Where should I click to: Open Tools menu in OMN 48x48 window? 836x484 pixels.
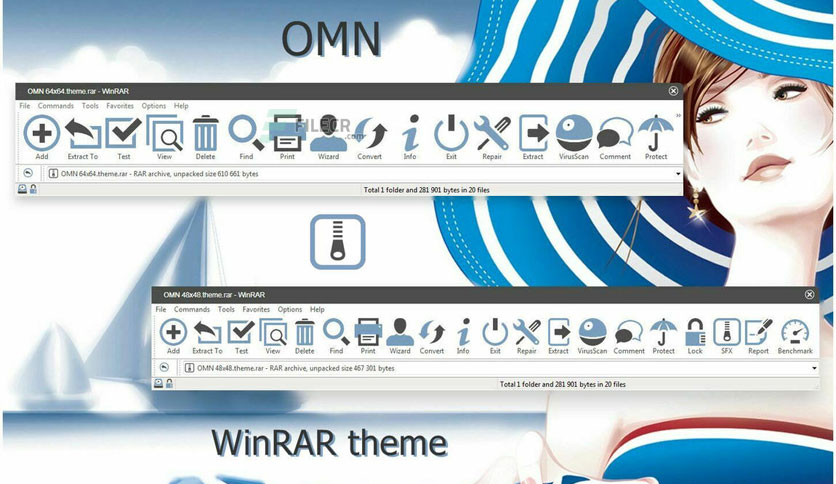(226, 309)
